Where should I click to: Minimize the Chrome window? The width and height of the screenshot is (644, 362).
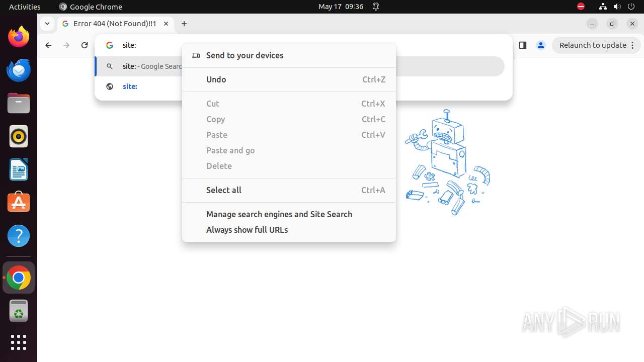pyautogui.click(x=592, y=24)
